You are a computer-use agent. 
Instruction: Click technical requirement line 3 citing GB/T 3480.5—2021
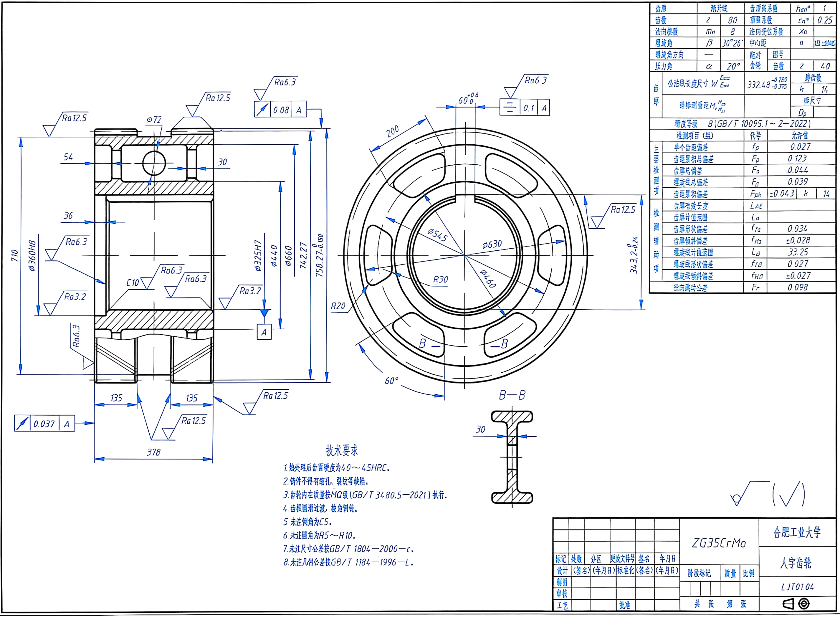click(x=365, y=495)
